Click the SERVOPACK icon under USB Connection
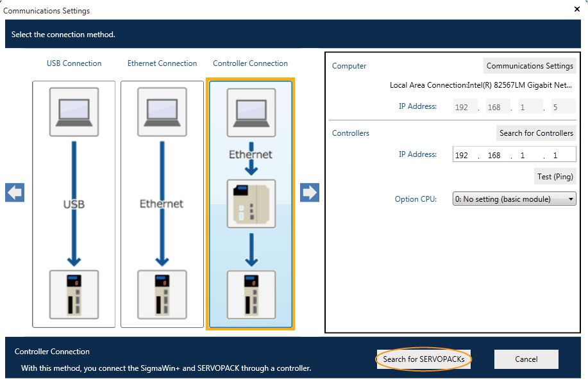588x383 pixels. tap(74, 294)
